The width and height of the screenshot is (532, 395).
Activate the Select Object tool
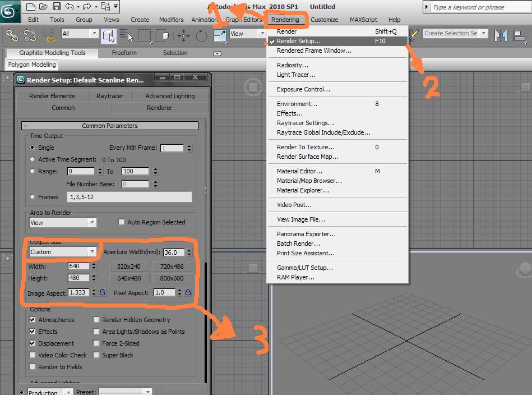click(109, 35)
